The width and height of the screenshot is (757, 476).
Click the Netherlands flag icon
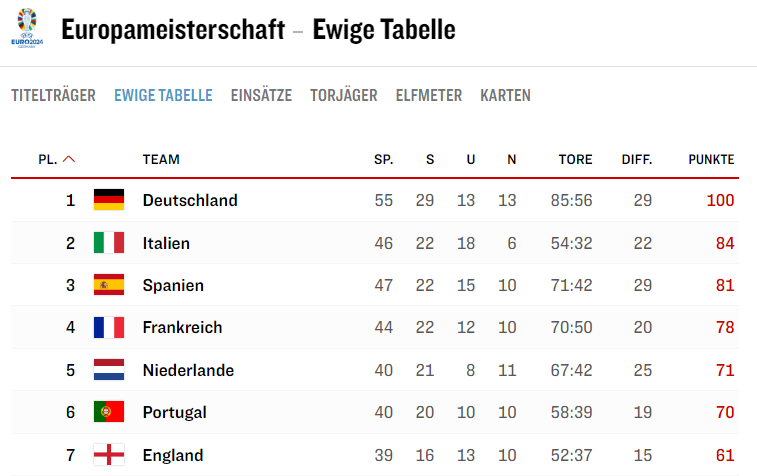click(x=109, y=370)
